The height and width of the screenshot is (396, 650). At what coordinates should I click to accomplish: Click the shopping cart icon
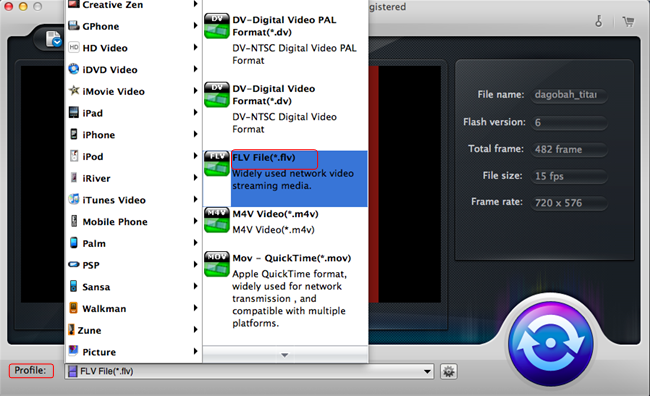pos(628,21)
